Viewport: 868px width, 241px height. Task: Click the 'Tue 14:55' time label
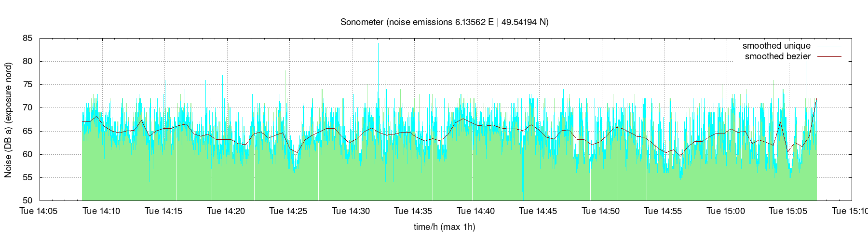(663, 211)
